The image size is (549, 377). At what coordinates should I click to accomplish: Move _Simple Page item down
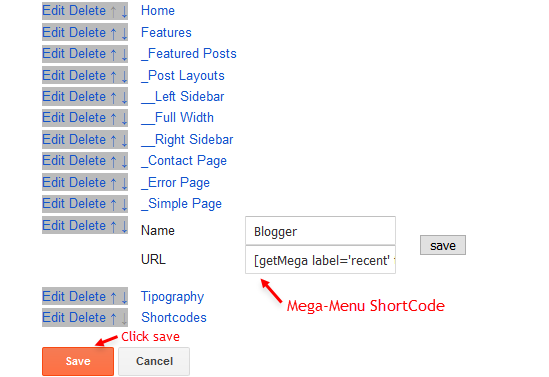[x=124, y=205]
